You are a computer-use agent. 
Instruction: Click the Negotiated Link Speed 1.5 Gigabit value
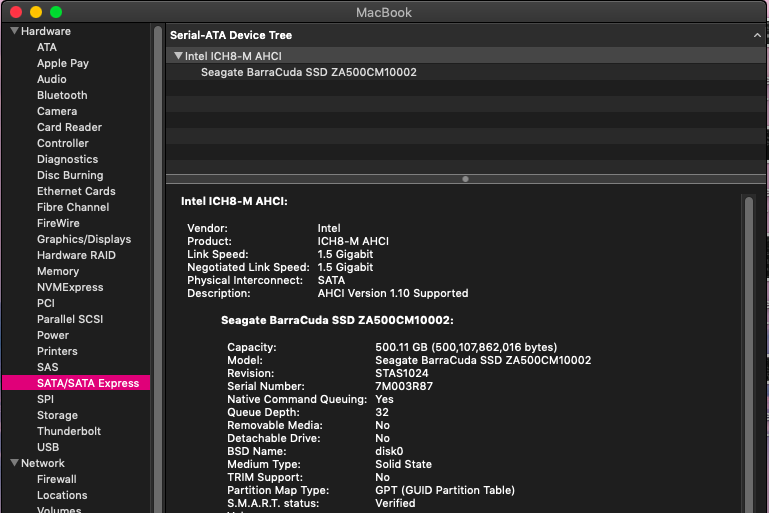(345, 267)
